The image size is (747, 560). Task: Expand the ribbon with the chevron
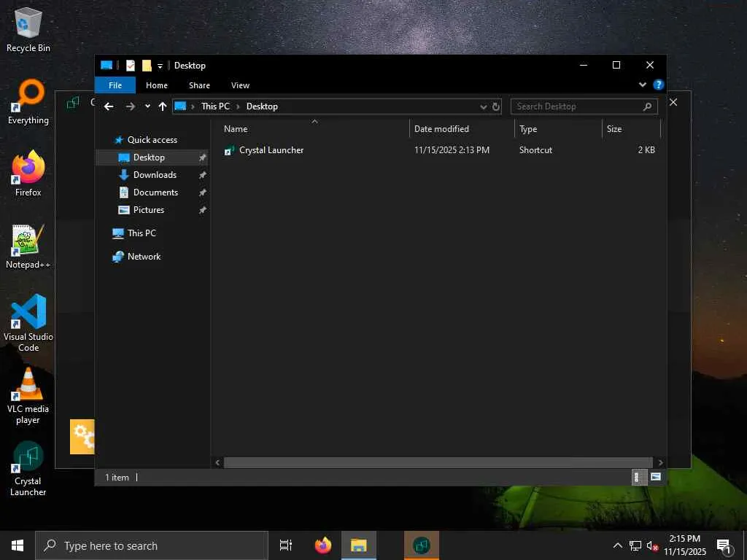coord(642,85)
